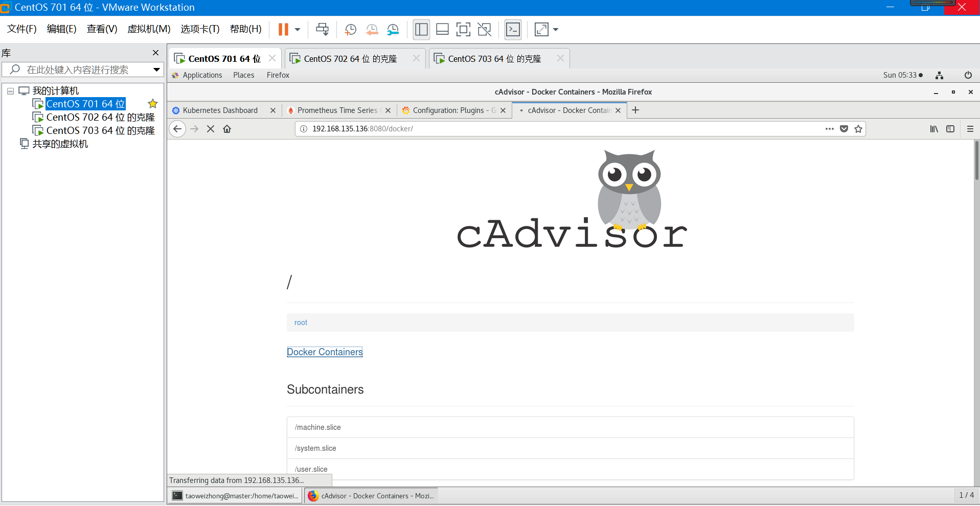Click the root breadcrumb link
This screenshot has width=980, height=506.
click(x=301, y=323)
